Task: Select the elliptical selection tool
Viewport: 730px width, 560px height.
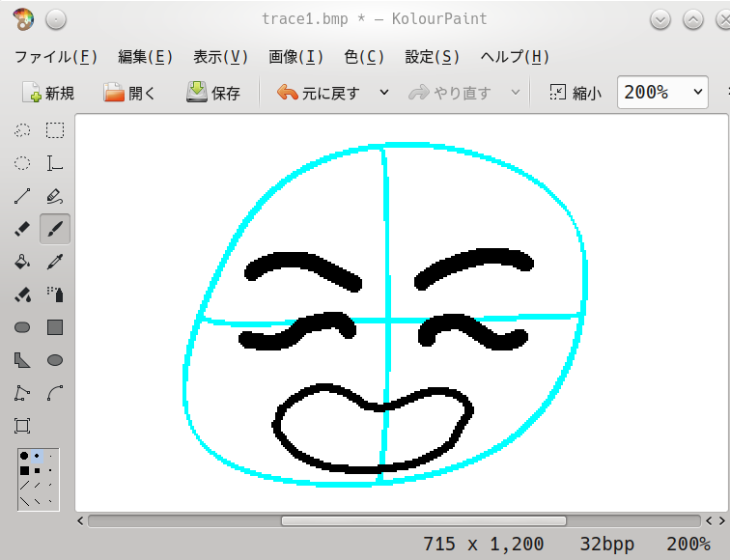Action: [22, 163]
